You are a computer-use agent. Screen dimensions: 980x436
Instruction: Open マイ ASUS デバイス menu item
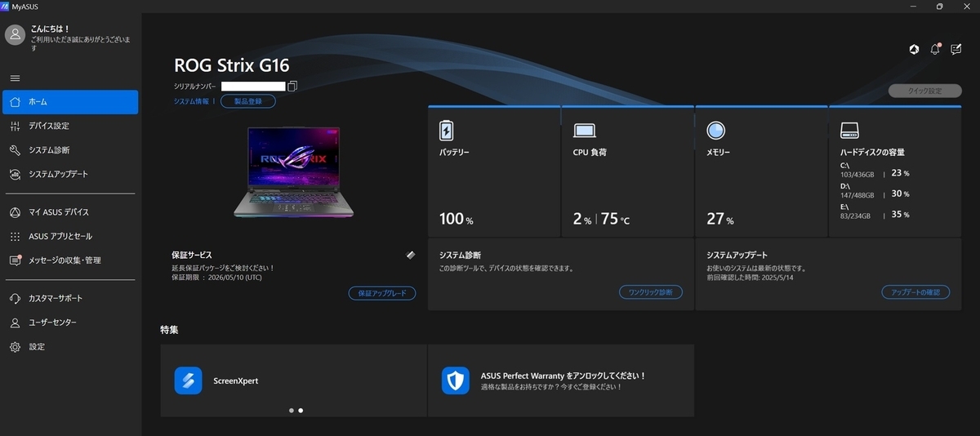point(70,212)
